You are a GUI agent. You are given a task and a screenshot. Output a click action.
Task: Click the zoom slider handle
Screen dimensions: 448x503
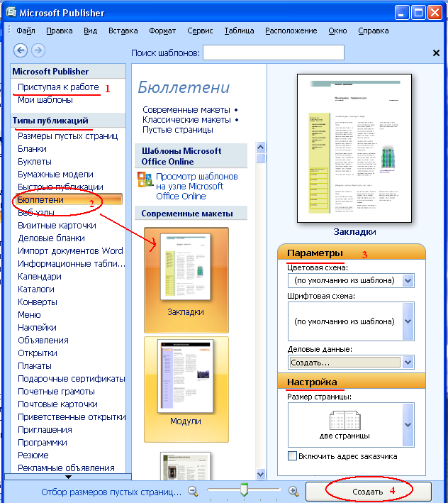pos(244,490)
